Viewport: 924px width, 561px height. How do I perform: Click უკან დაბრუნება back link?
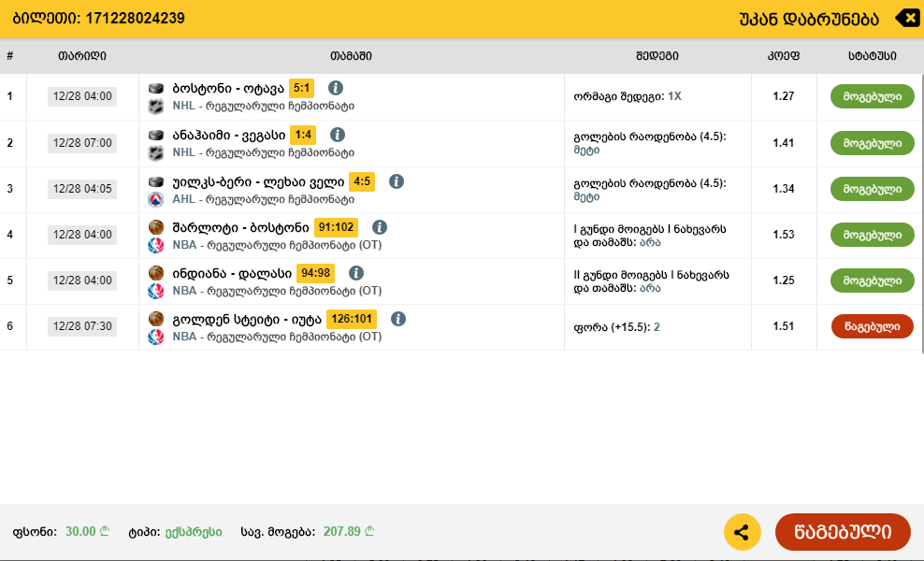coord(808,20)
